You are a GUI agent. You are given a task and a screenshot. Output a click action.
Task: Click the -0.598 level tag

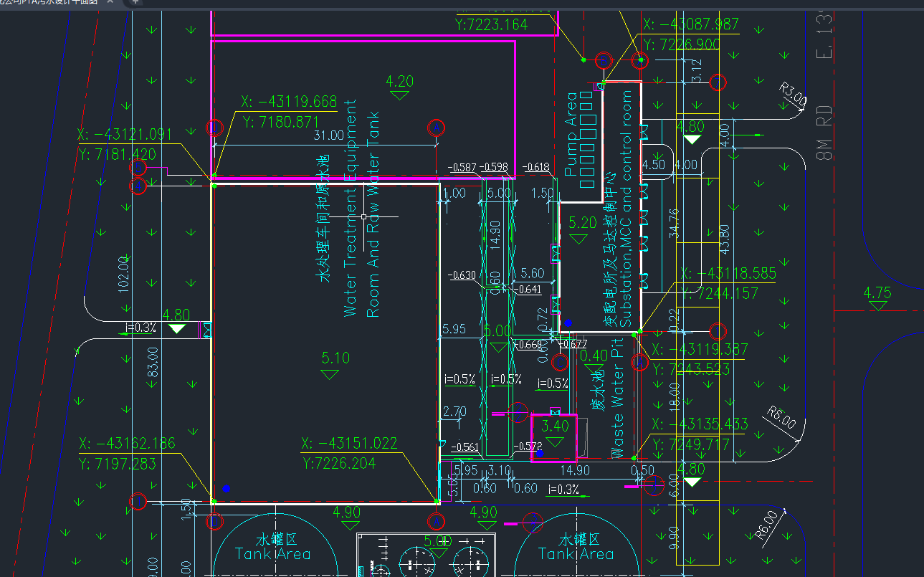(493, 168)
